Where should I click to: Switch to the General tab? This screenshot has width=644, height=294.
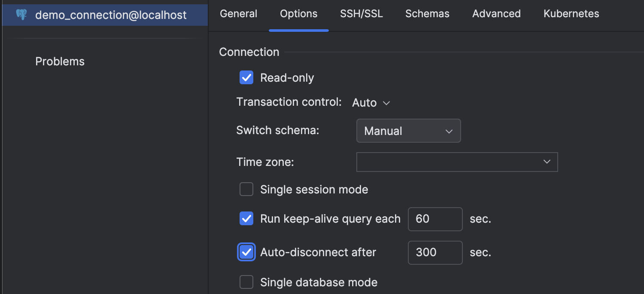[238, 14]
